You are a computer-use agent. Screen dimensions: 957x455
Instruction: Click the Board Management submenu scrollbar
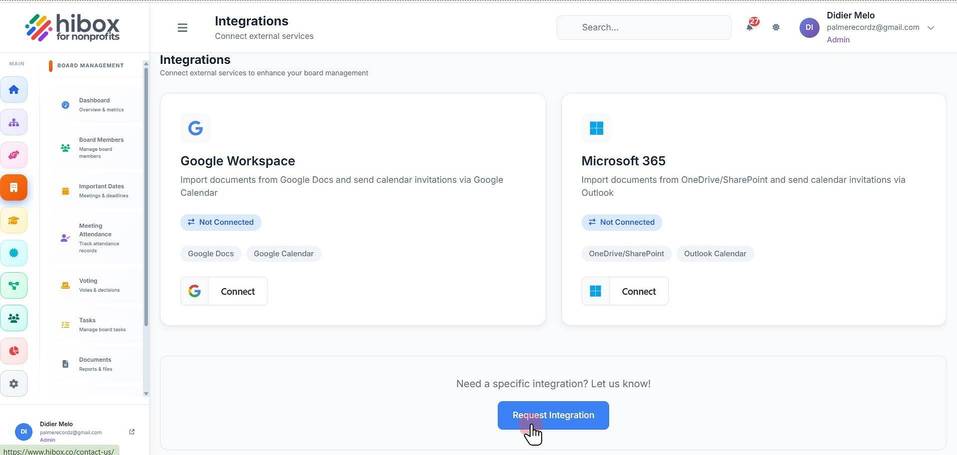[x=146, y=195]
